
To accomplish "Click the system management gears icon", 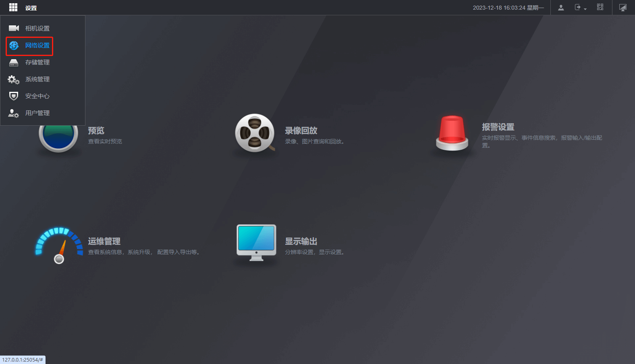I will 14,79.
